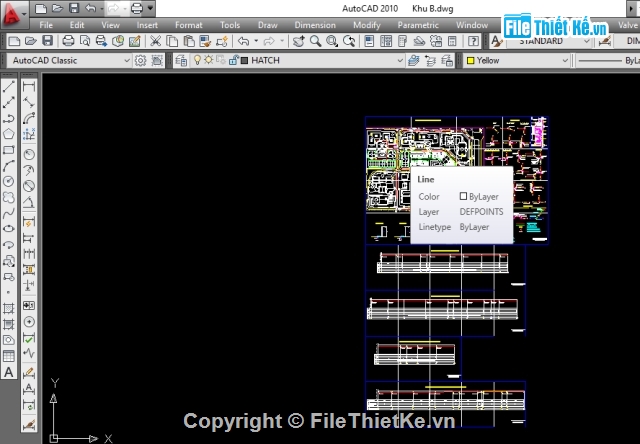Toggle HATCH layer freeze sun icon

(x=209, y=60)
